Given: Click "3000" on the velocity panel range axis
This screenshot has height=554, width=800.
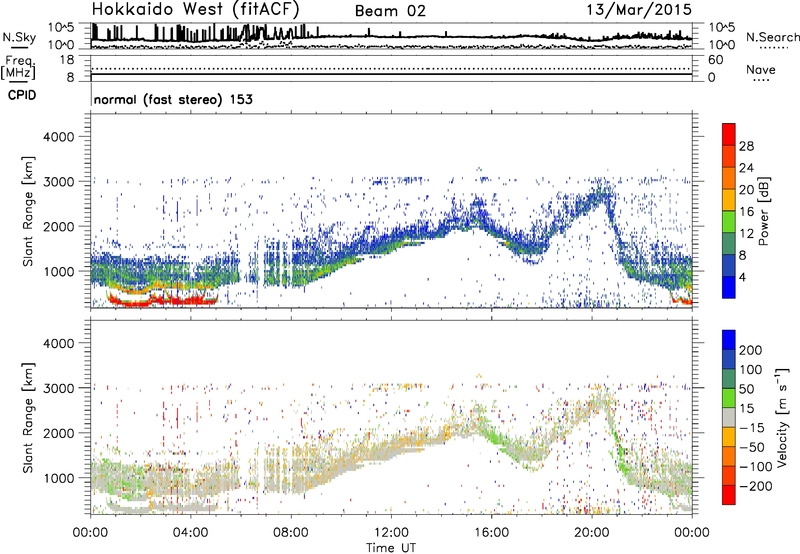Looking at the screenshot, I should point(59,388).
